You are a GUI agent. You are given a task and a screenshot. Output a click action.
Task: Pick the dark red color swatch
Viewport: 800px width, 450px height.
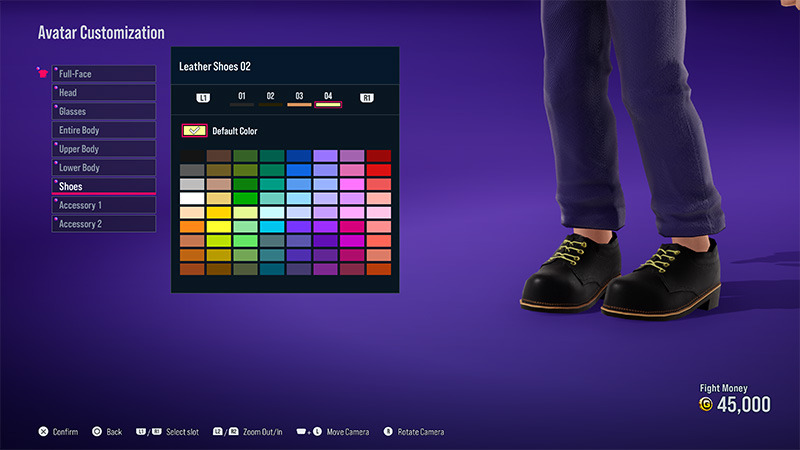(379, 156)
